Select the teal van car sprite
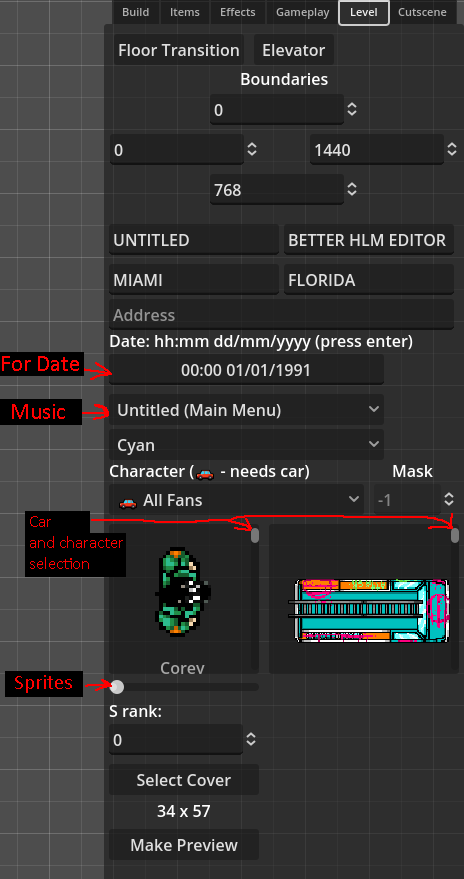464x879 pixels. tap(372, 610)
